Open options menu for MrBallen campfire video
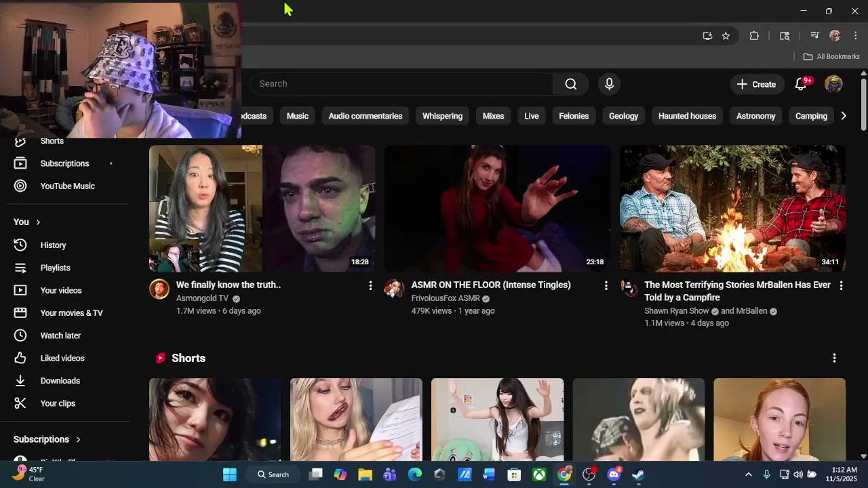Image resolution: width=868 pixels, height=488 pixels. tap(841, 286)
